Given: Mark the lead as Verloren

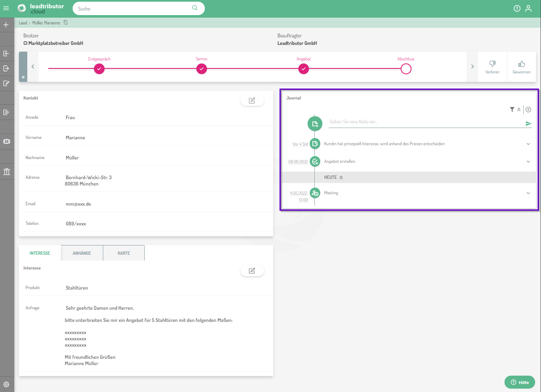Looking at the screenshot, I should pyautogui.click(x=492, y=67).
